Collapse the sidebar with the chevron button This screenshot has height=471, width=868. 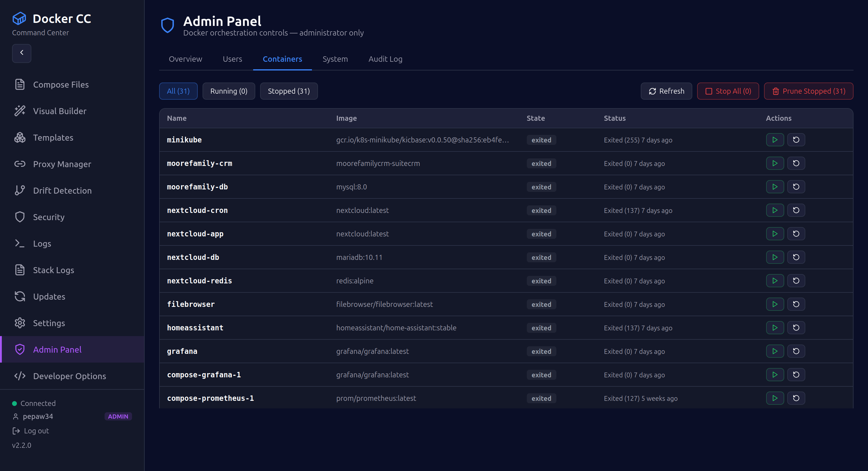coord(22,53)
